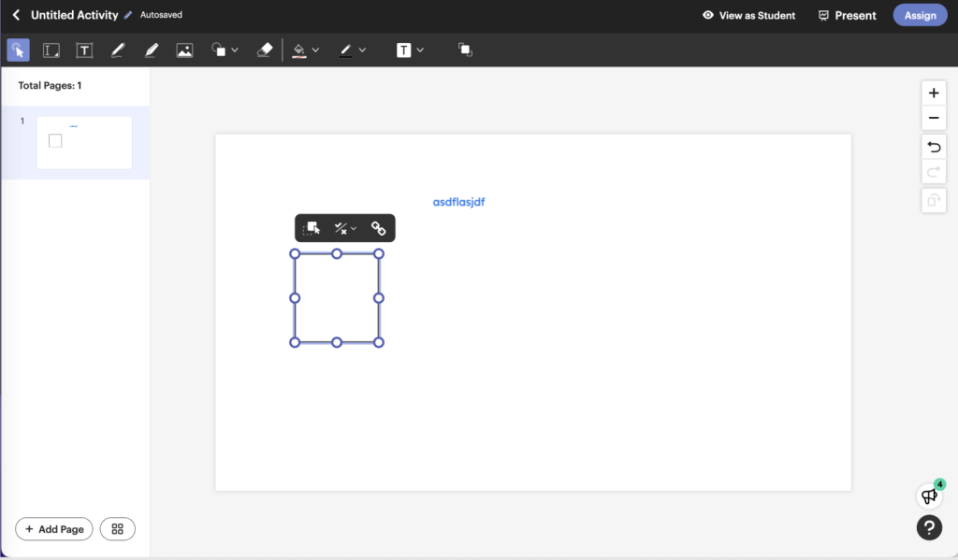
Task: Select the page 1 thumbnail
Action: 84,142
